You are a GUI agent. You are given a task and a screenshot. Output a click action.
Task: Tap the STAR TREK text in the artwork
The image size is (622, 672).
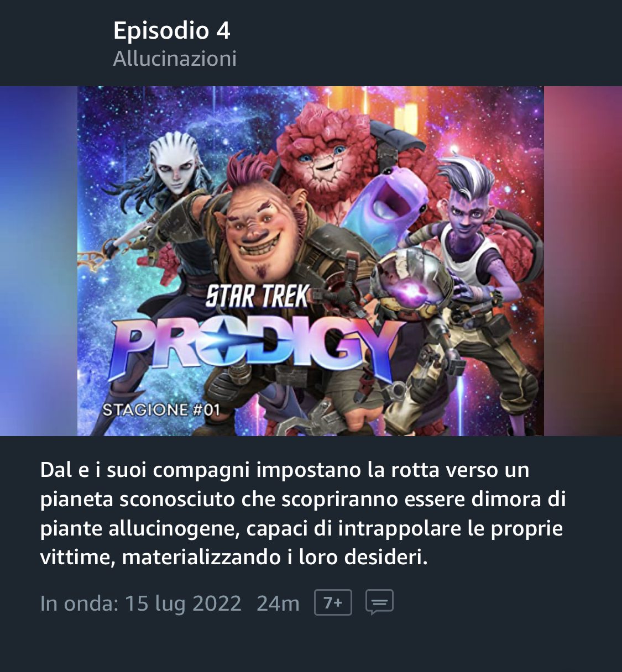pos(258,296)
